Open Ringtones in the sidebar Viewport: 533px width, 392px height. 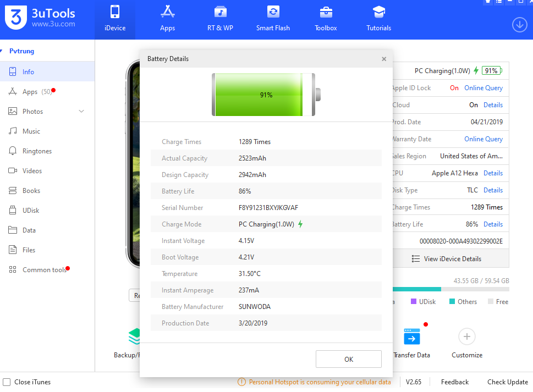(x=47, y=151)
